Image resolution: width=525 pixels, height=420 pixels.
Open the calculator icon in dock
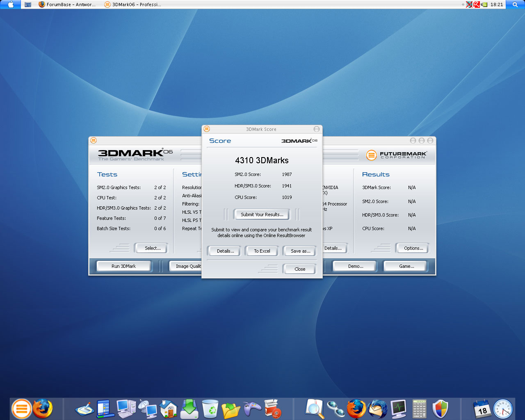[419, 409]
